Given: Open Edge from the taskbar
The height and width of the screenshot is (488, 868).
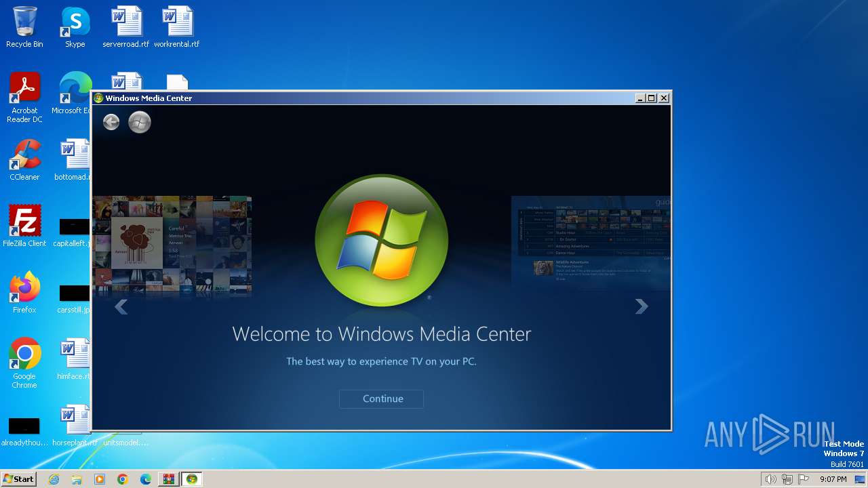Looking at the screenshot, I should pos(146,479).
